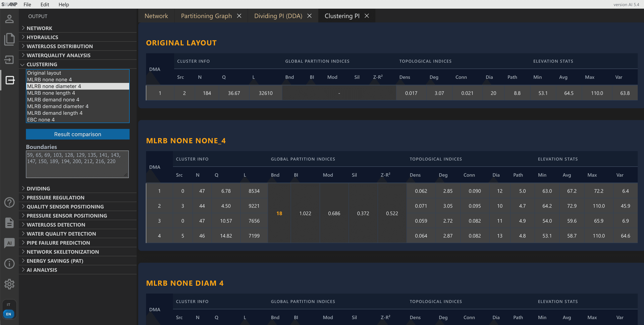This screenshot has width=644, height=325.
Task: Click Original Layout L value 32610
Action: (265, 93)
